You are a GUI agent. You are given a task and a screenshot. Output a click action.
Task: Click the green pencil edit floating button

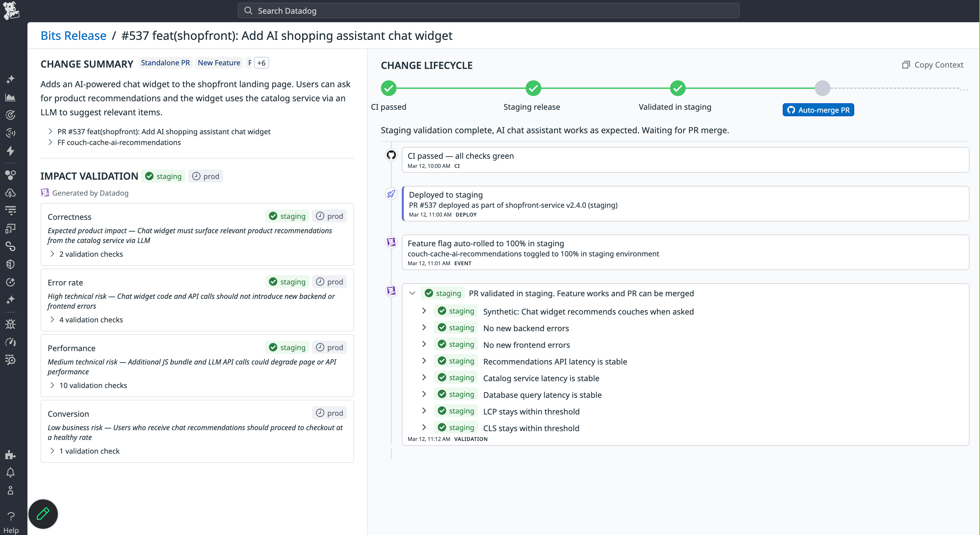click(x=43, y=514)
